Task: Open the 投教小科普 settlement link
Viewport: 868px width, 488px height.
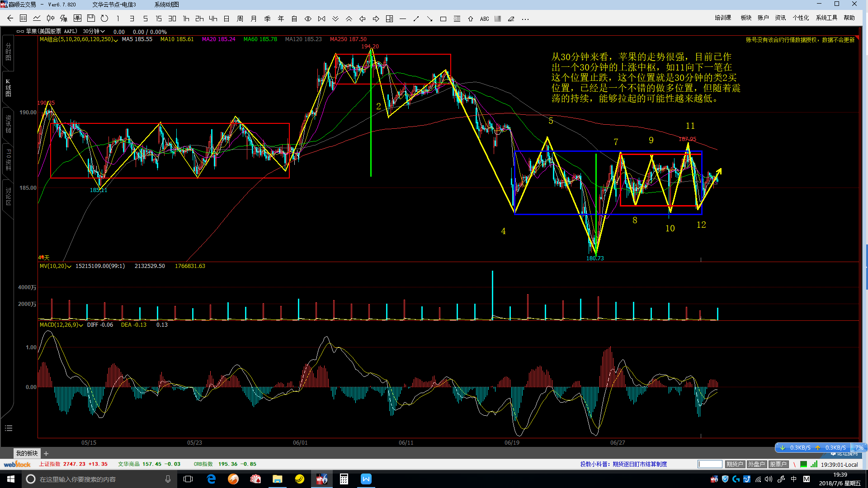Action: [x=623, y=464]
